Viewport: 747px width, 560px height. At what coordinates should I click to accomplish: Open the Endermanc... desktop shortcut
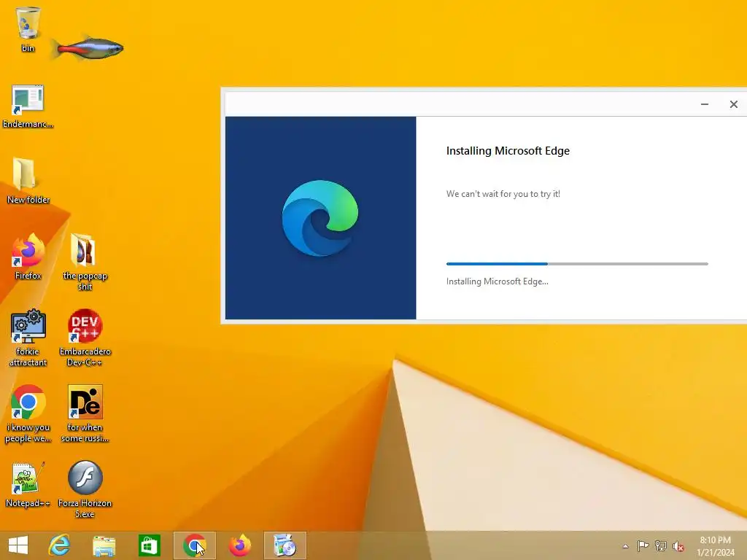(x=28, y=106)
